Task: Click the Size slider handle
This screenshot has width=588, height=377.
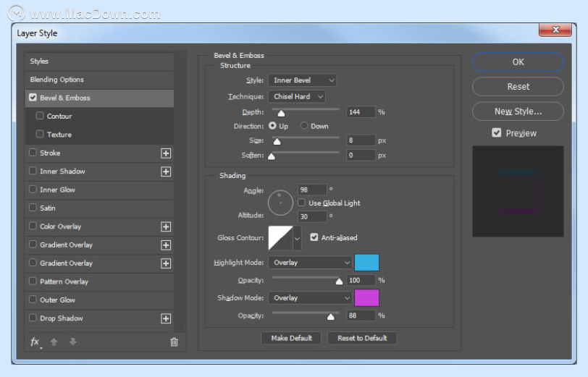Action: pos(277,141)
